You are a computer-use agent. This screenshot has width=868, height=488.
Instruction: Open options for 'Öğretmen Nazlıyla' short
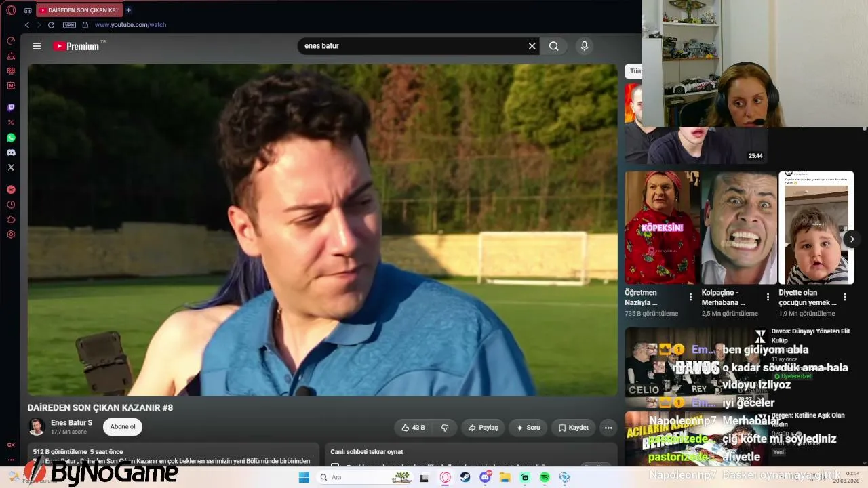(690, 297)
